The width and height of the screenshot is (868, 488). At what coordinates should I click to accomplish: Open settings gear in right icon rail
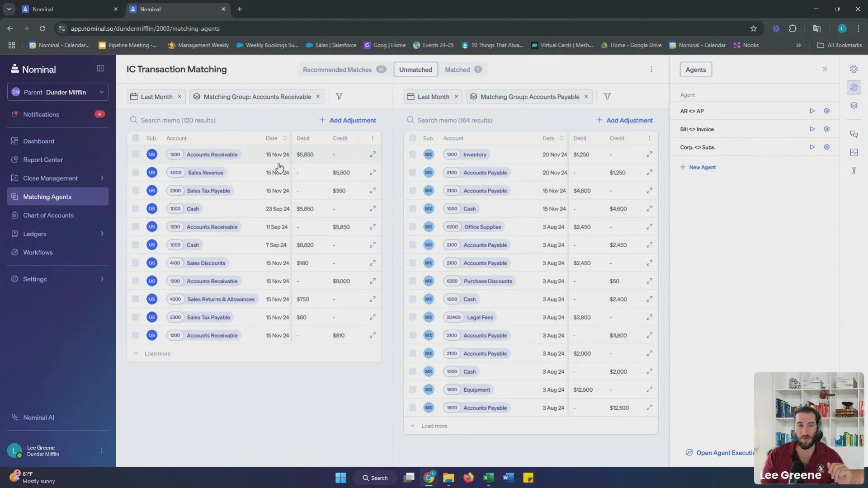[x=854, y=69]
